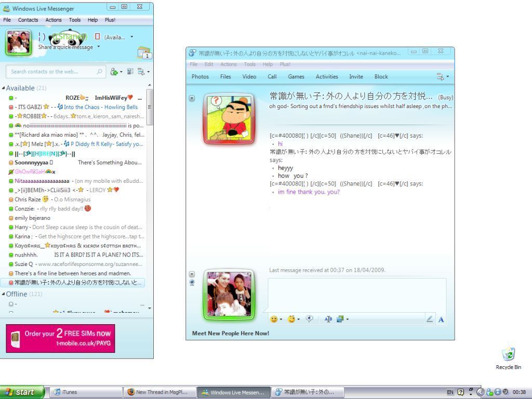Image resolution: width=532 pixels, height=399 pixels.
Task: Open the font letter A text formatting
Action: [441, 320]
